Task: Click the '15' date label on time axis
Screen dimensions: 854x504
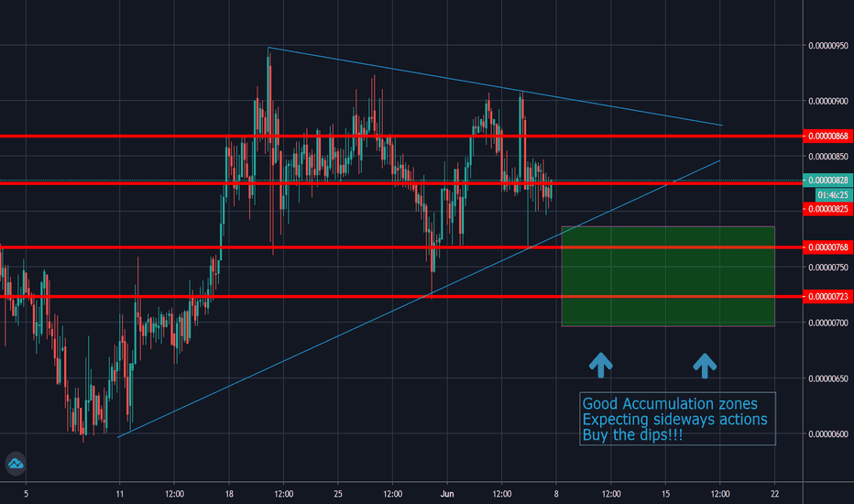Action: pyautogui.click(x=665, y=494)
